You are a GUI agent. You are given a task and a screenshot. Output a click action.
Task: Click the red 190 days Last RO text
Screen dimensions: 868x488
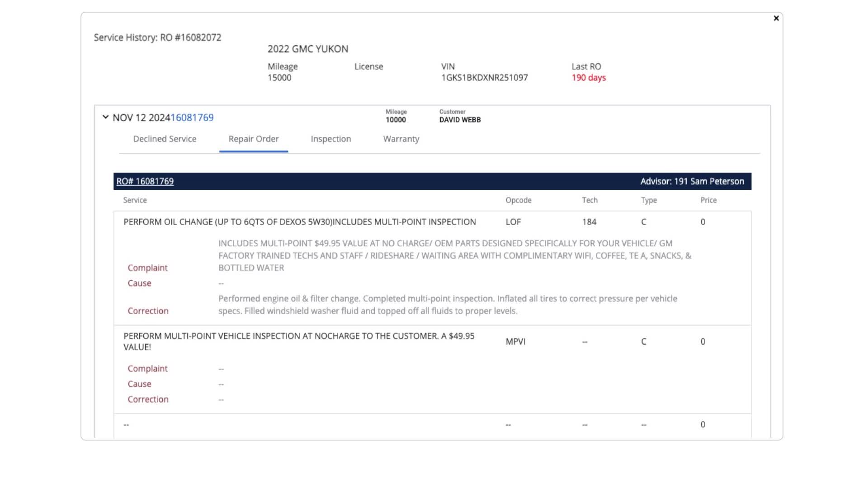588,78
